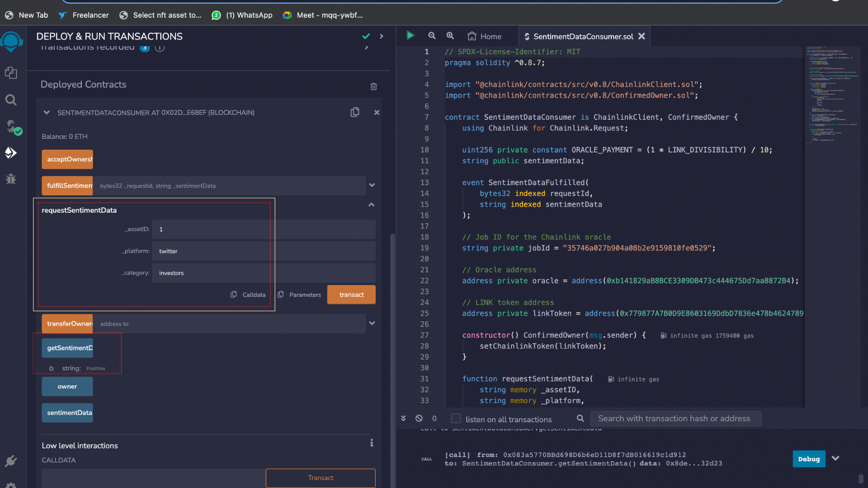Click the zoom out magnifier icon
868x488 pixels.
click(432, 36)
